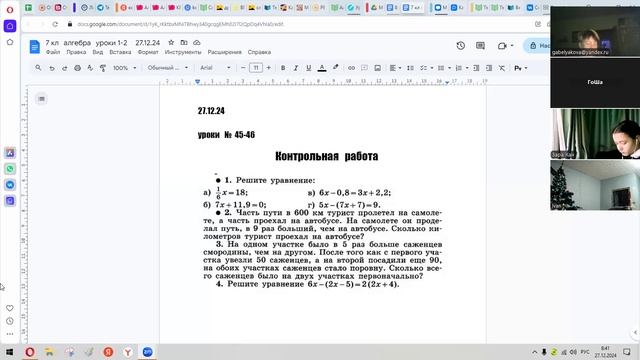The height and width of the screenshot is (360, 640).
Task: Open the meet video call dropdown
Action: 506,46
